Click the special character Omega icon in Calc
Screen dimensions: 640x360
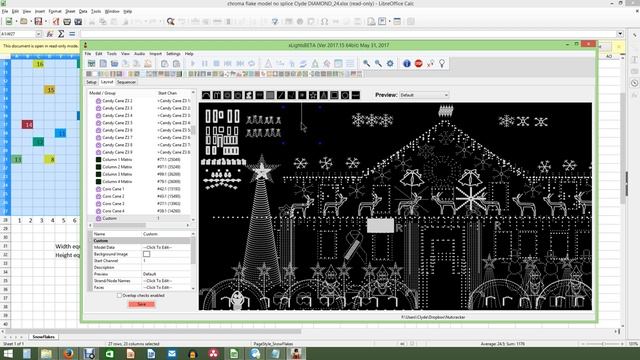pyautogui.click(x=324, y=21)
